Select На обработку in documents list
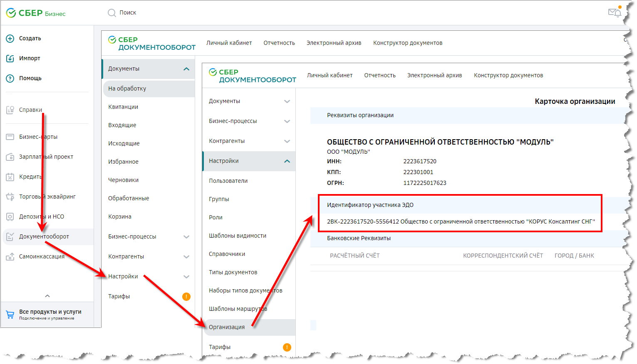Viewport: 637px width, 364px height. pos(149,89)
